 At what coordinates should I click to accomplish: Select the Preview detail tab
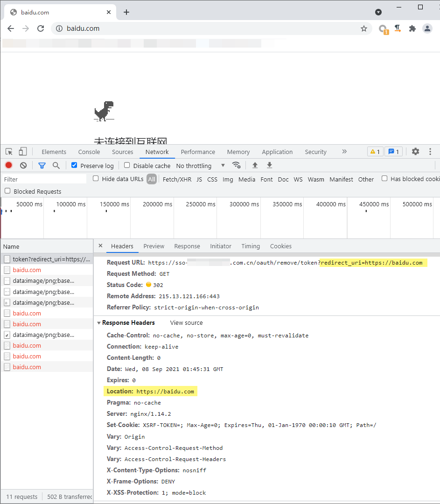click(x=154, y=246)
